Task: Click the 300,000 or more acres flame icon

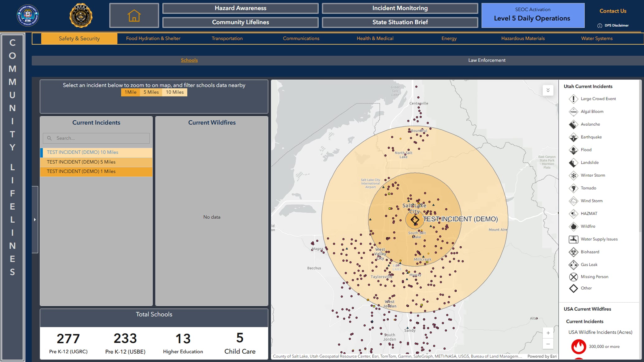Action: click(579, 346)
